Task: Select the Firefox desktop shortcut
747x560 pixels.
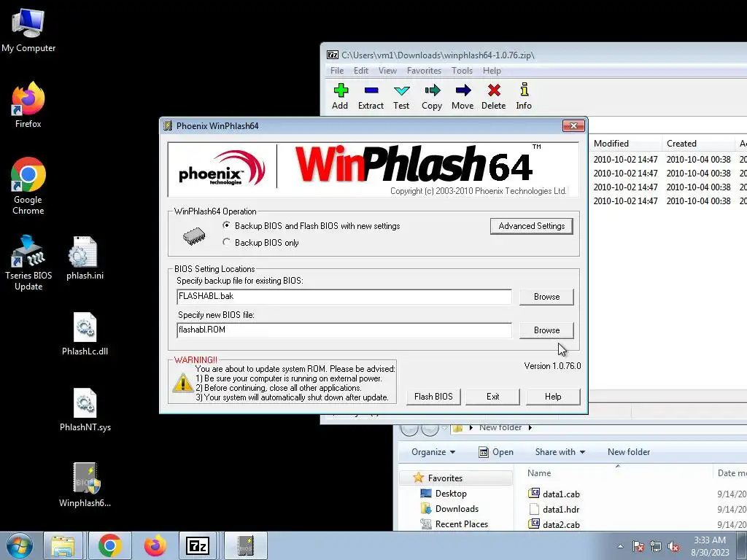Action: tap(28, 105)
